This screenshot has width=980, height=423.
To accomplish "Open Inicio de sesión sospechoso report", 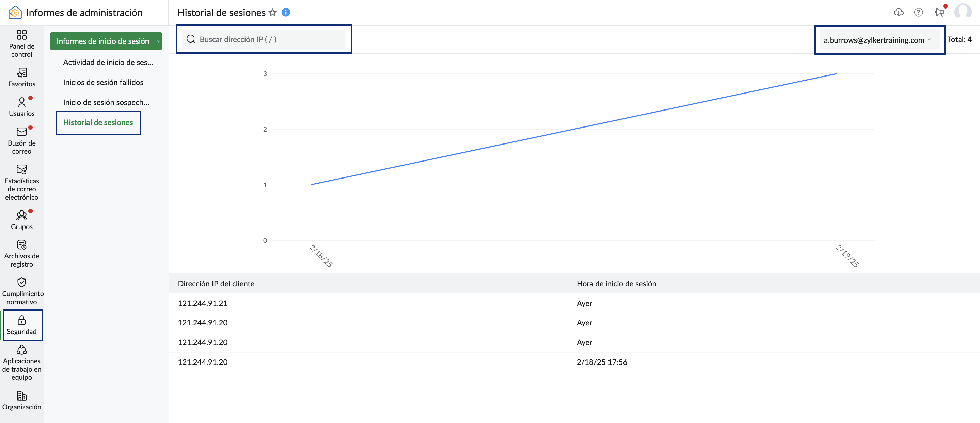I will (x=106, y=102).
